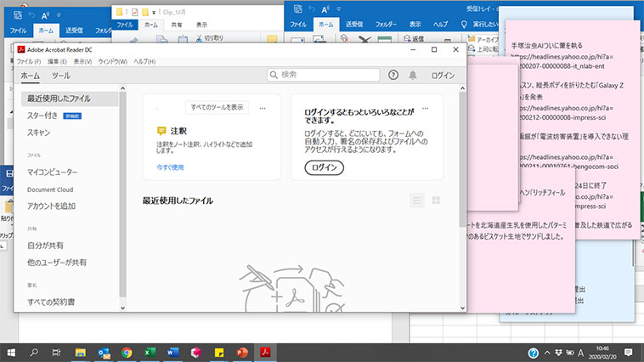644x362 pixels.
Task: Open the notifications bell in Acrobat Reader
Action: [412, 75]
